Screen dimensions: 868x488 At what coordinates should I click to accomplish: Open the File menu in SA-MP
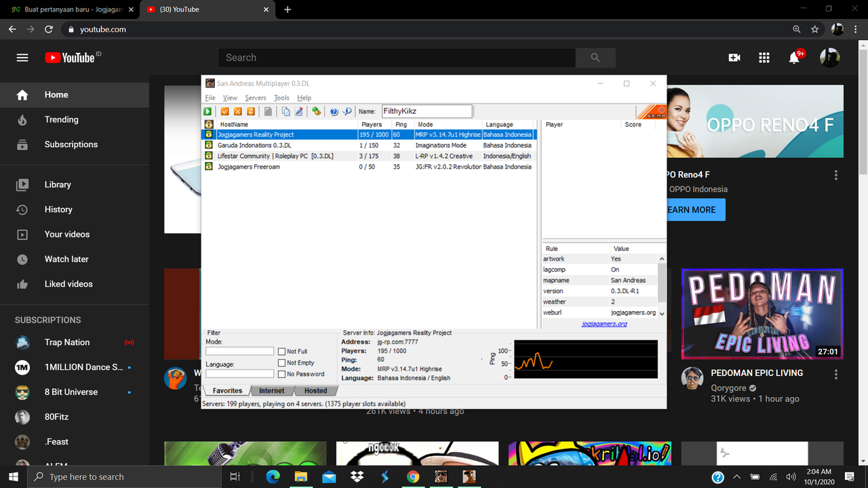point(210,98)
